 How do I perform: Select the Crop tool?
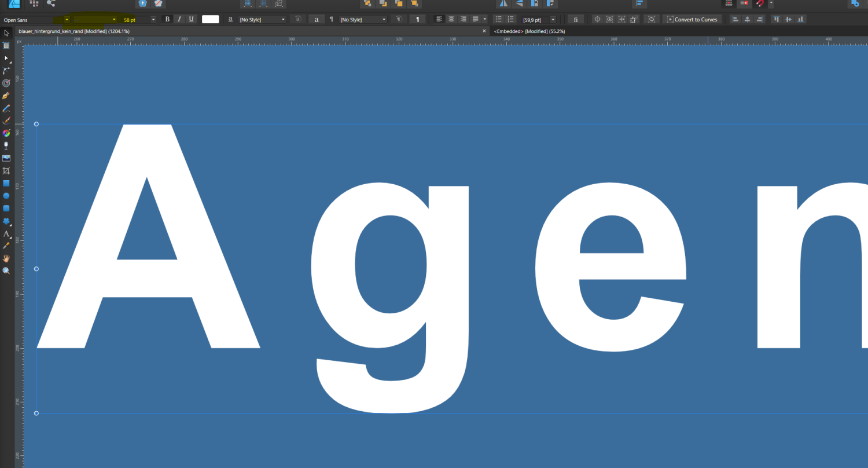6,171
